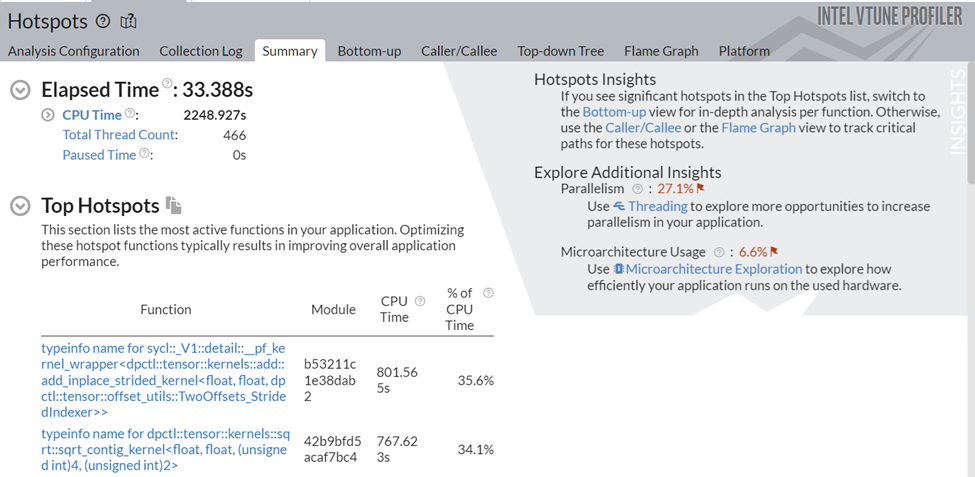Open the Flame Graph tab
975x477 pixels.
(660, 51)
